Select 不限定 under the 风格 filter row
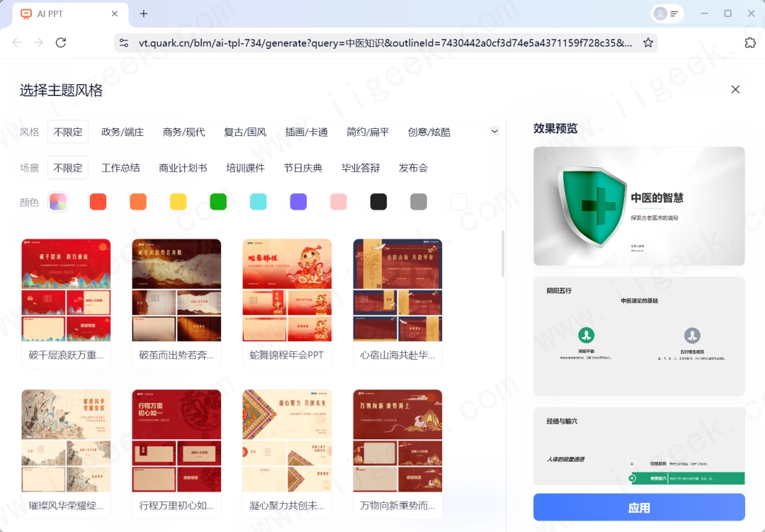Screen dimensions: 765x532 tap(67, 132)
